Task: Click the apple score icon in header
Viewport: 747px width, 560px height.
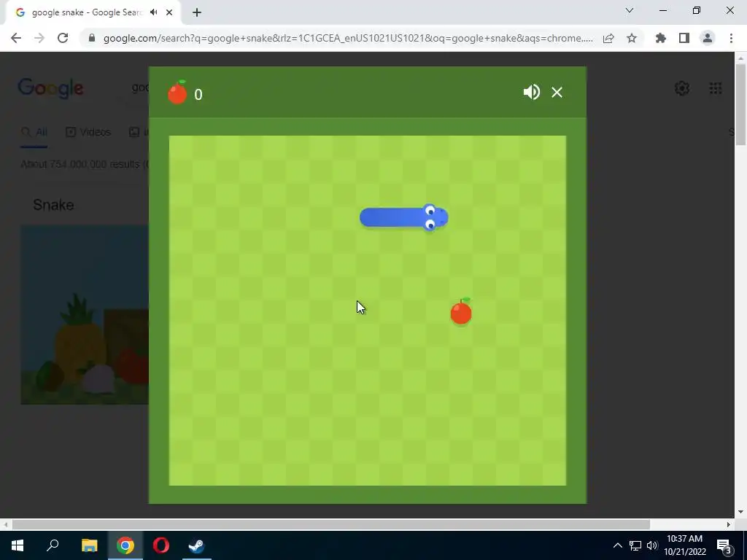Action: coord(177,92)
